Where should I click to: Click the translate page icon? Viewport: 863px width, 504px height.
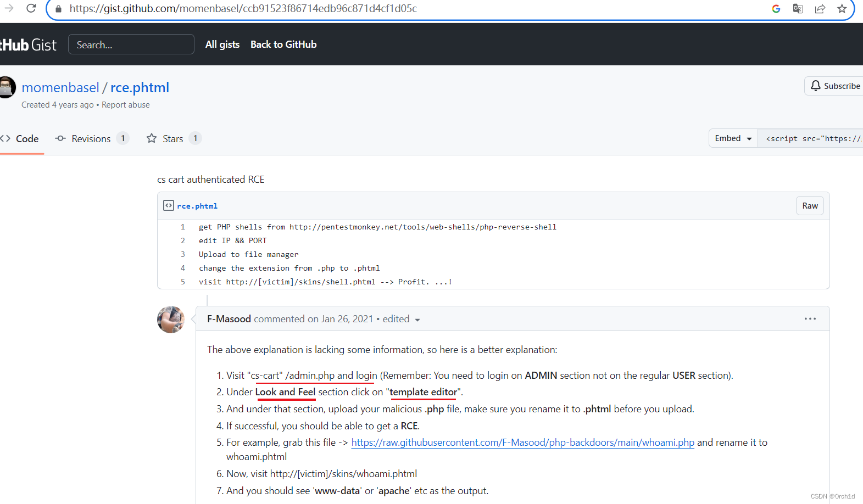[x=798, y=9]
